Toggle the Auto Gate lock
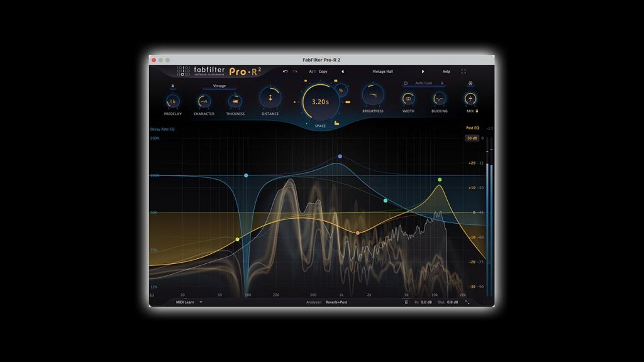 [442, 83]
